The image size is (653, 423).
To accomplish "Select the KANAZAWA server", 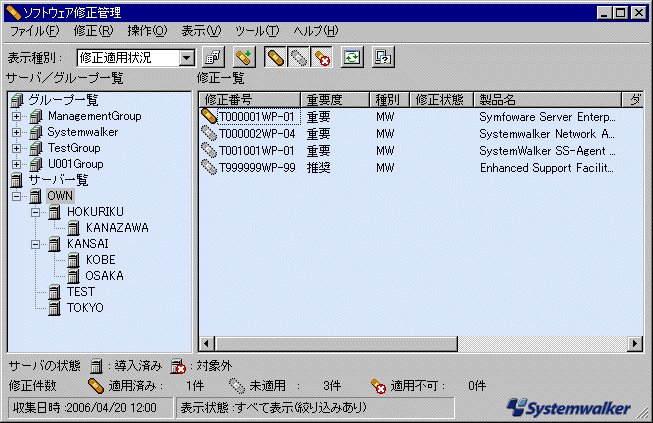I will [117, 228].
